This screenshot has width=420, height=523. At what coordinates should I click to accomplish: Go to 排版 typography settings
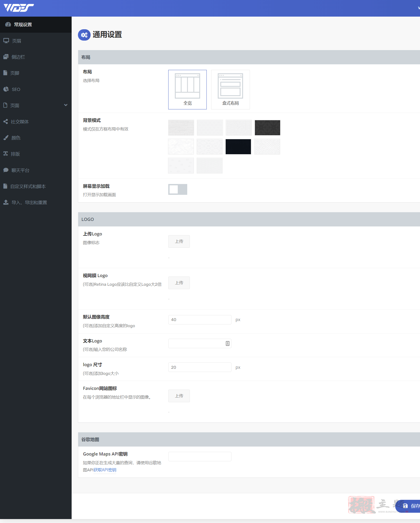[36, 154]
